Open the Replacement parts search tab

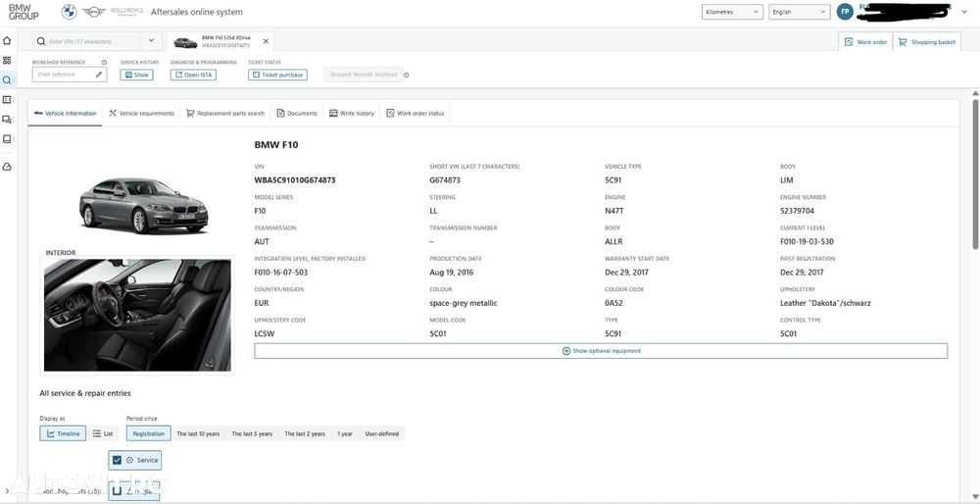tap(225, 113)
